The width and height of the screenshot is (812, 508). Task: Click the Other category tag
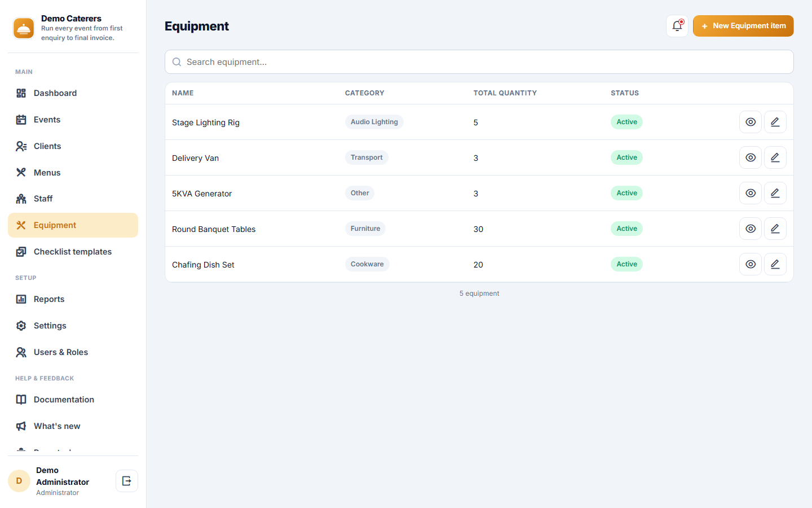(x=360, y=193)
